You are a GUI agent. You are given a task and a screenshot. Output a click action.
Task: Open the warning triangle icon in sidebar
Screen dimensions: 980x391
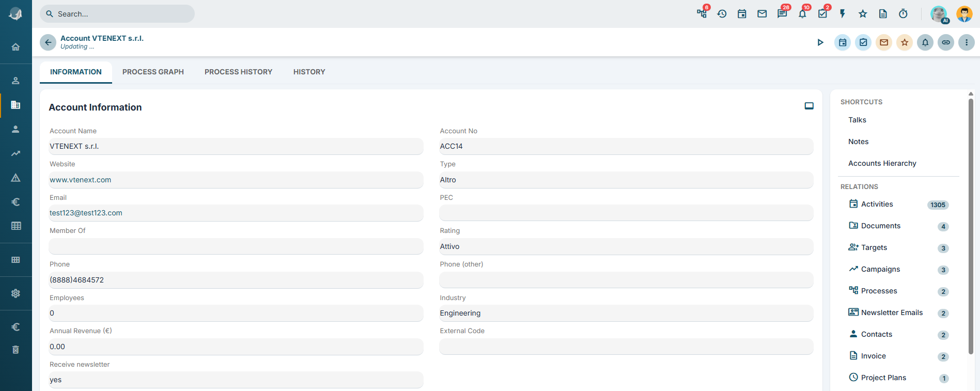point(15,178)
